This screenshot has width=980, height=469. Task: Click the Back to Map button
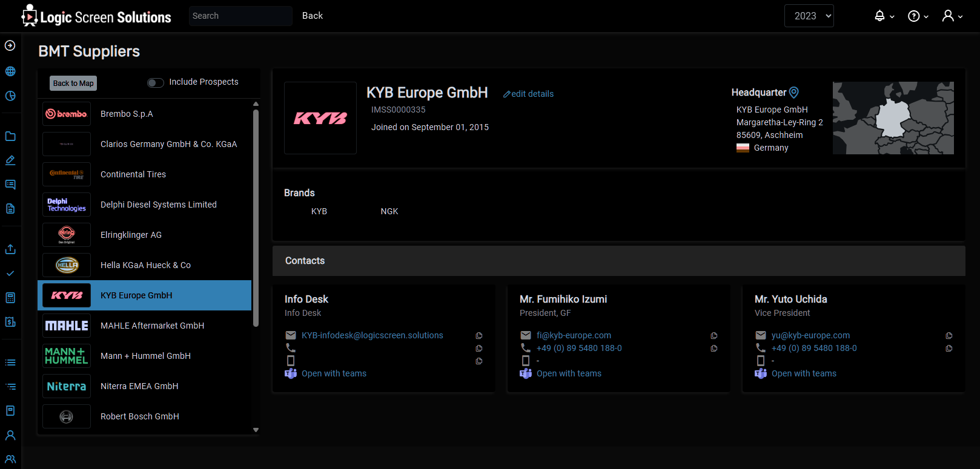73,84
